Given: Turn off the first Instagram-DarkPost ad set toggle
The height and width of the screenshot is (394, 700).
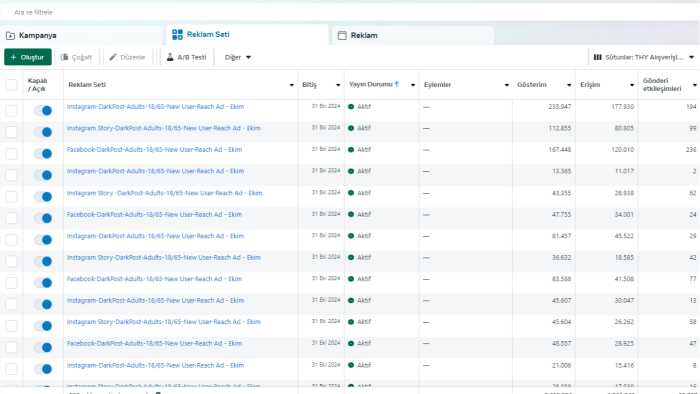Looking at the screenshot, I should click(43, 111).
